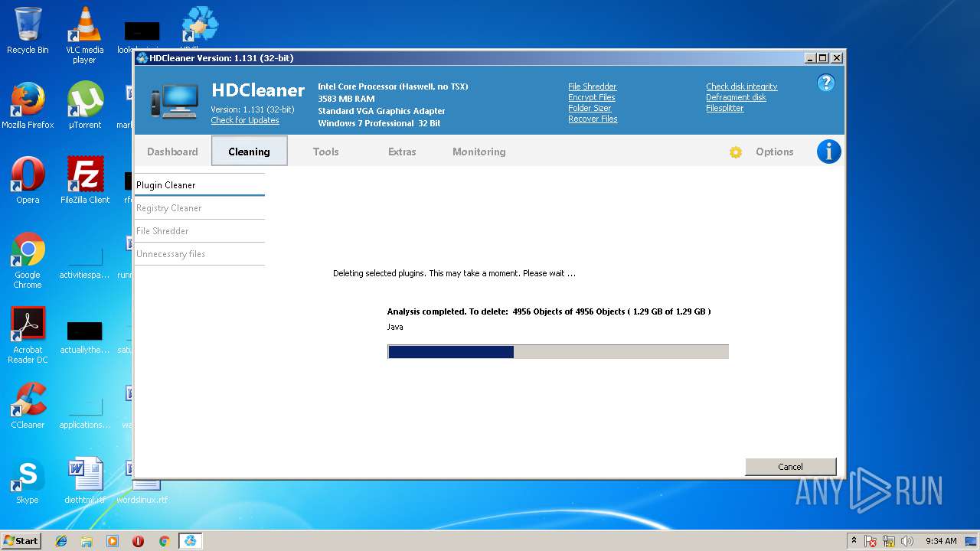Click the volume speaker tray icon

point(906,541)
